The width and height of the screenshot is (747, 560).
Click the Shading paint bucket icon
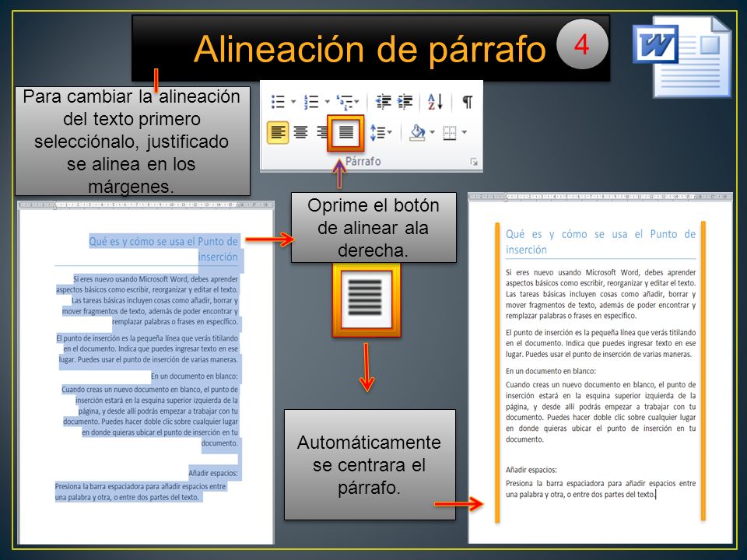tap(417, 132)
